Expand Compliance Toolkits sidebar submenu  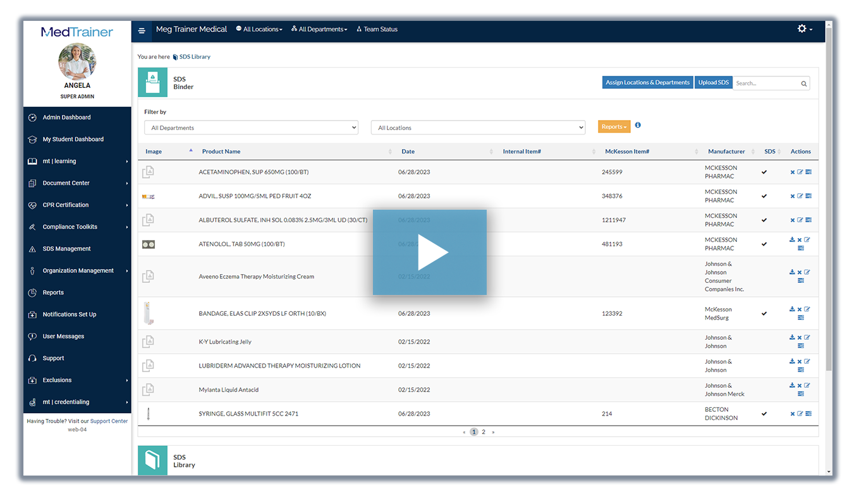(76, 227)
